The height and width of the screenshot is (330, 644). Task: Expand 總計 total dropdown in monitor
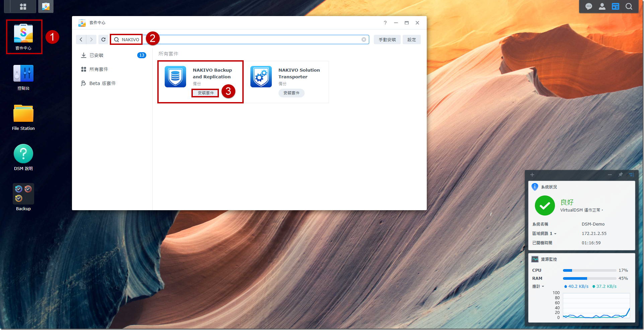click(538, 286)
